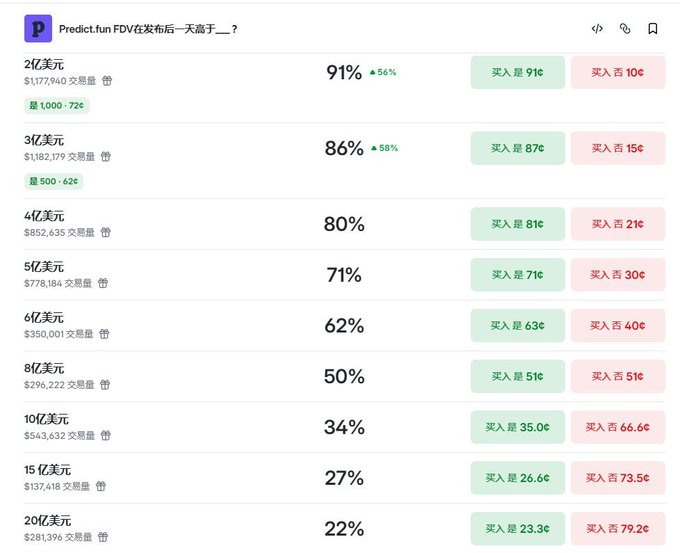
Task: Click gift icon in 10亿美元 row
Action: 106,435
